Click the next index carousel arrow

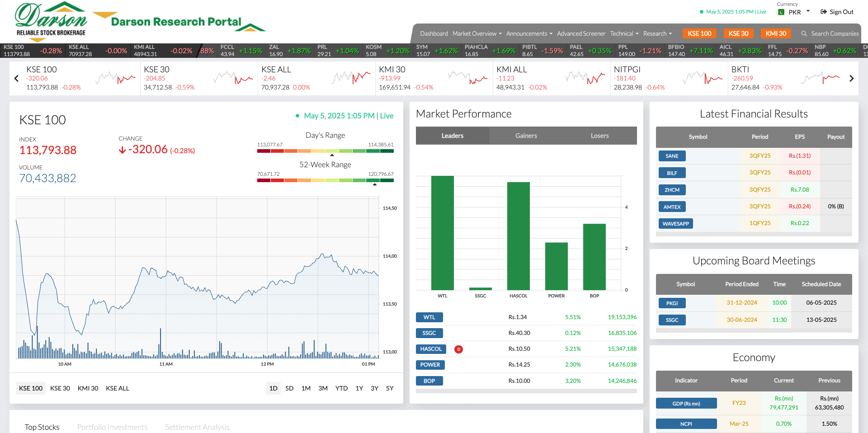851,78
